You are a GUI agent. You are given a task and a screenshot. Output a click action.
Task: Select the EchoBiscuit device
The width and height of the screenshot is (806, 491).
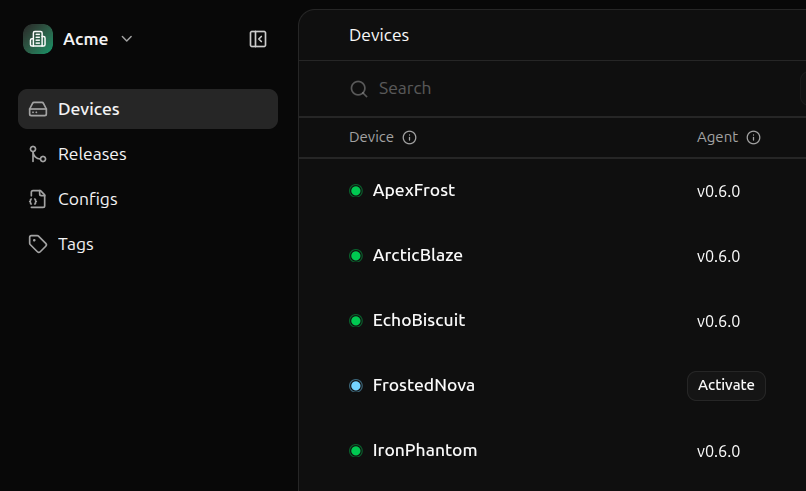(418, 320)
